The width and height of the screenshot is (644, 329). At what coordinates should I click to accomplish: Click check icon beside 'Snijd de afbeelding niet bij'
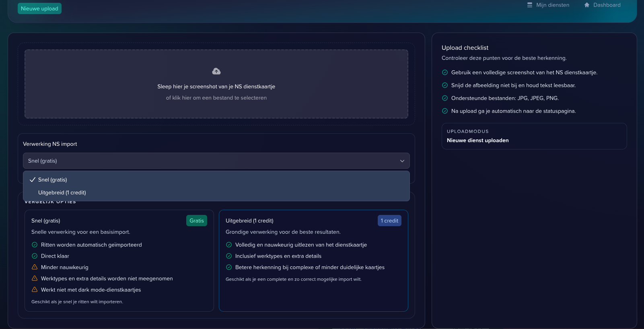[445, 85]
